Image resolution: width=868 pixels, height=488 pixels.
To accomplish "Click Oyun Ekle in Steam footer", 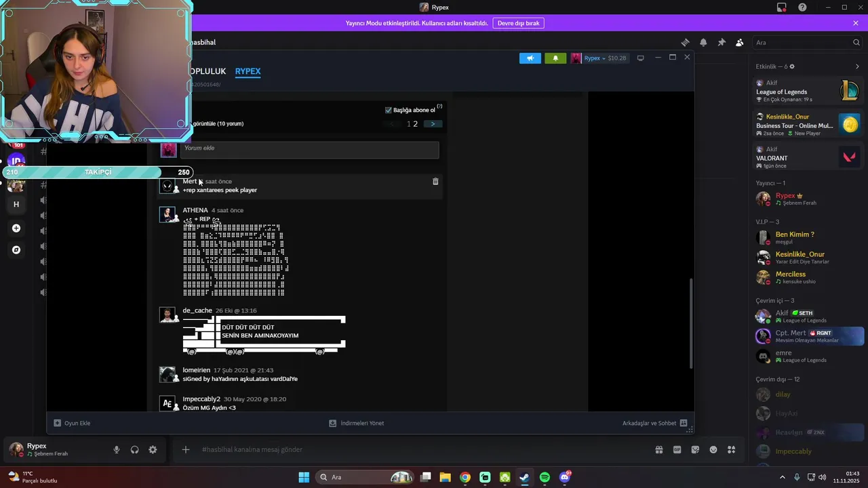I will pyautogui.click(x=72, y=423).
